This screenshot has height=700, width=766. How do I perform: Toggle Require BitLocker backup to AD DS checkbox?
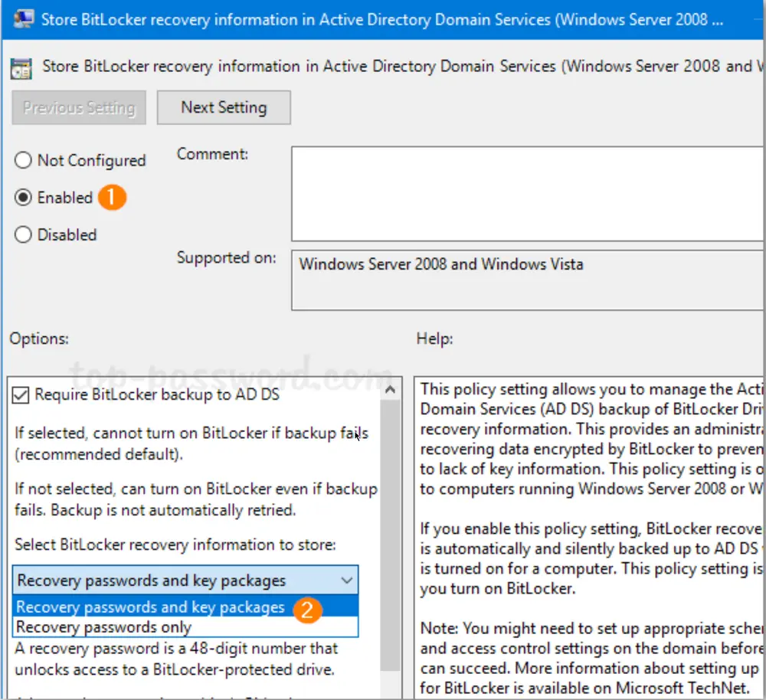(x=21, y=395)
